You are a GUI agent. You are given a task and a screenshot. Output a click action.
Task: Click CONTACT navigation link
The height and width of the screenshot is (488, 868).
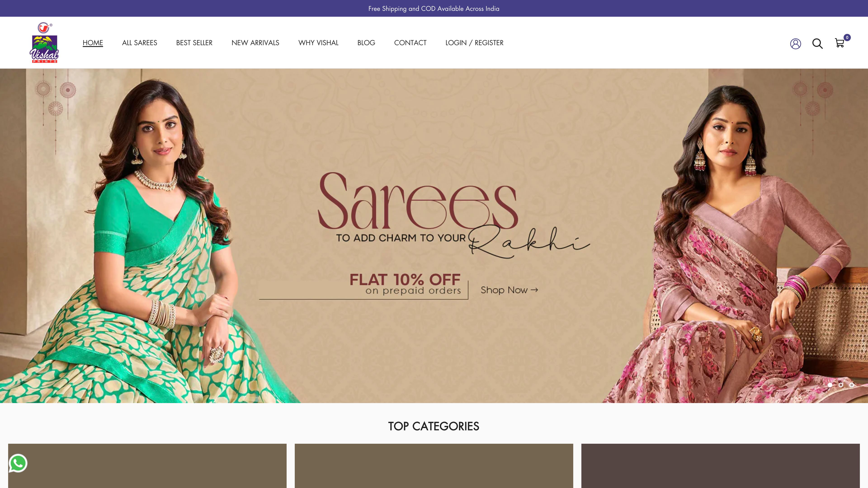point(410,42)
